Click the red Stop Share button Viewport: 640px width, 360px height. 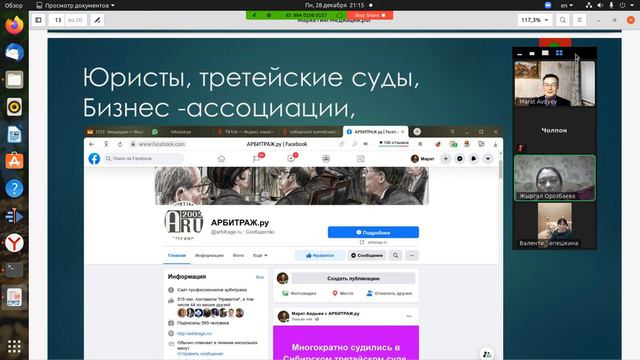coord(370,15)
